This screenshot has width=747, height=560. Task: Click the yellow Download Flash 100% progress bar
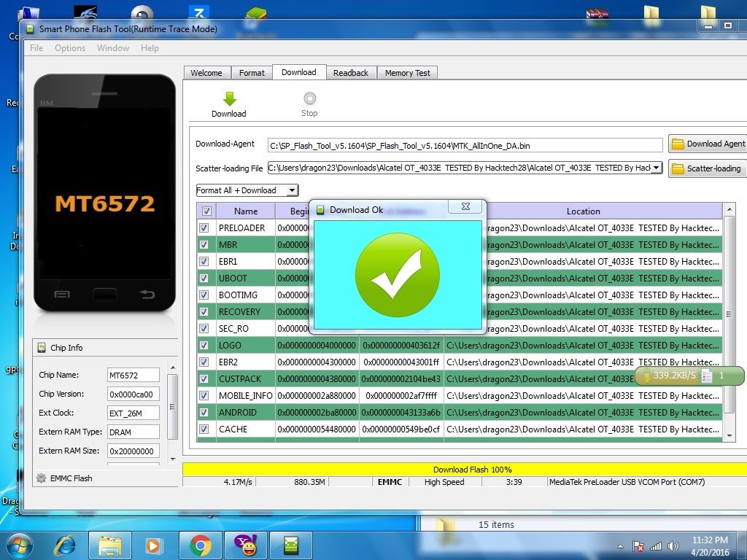tap(472, 470)
